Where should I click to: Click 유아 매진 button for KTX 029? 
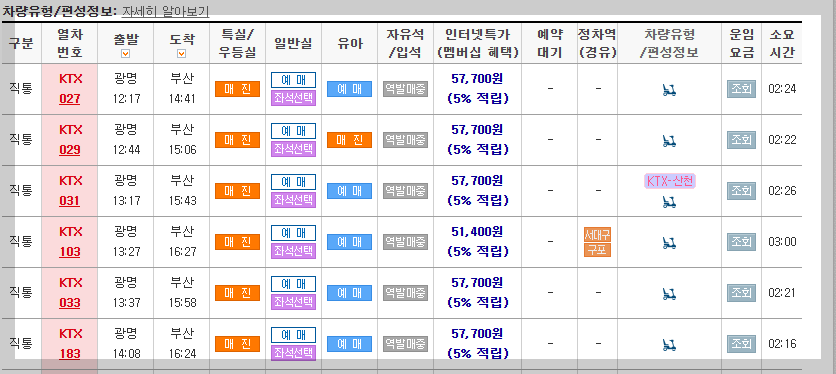click(349, 140)
